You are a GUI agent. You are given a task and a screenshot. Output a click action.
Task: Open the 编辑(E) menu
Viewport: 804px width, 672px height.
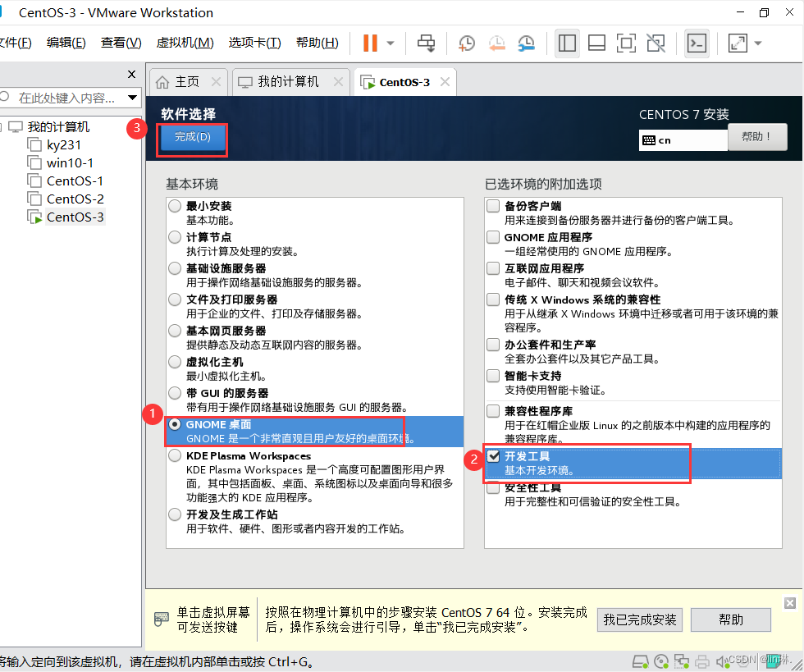66,43
